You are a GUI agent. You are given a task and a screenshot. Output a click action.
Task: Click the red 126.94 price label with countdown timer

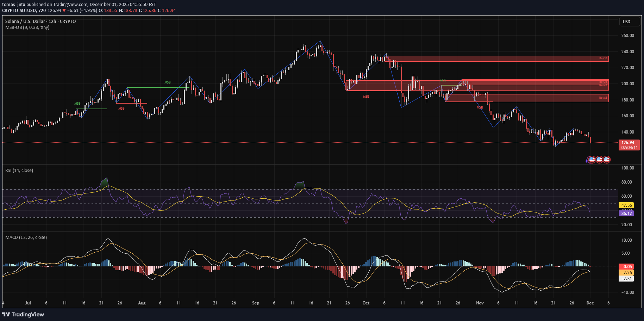629,144
